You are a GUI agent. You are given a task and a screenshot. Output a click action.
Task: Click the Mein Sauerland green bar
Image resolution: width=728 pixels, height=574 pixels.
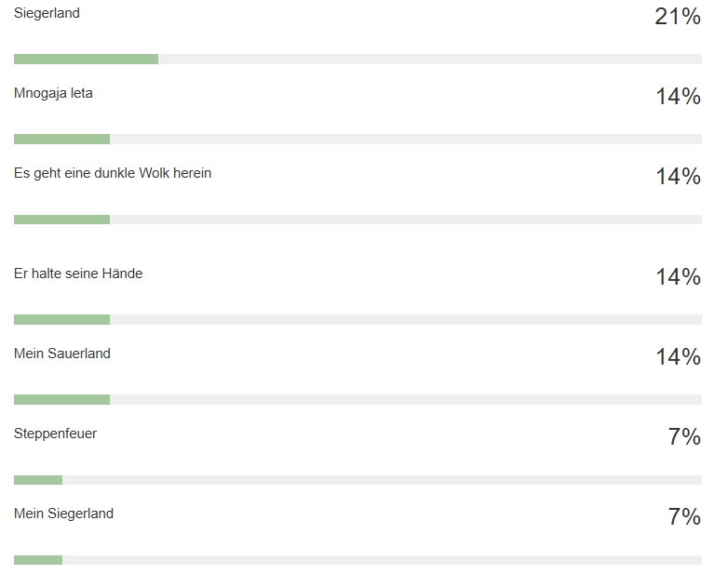coord(61,399)
